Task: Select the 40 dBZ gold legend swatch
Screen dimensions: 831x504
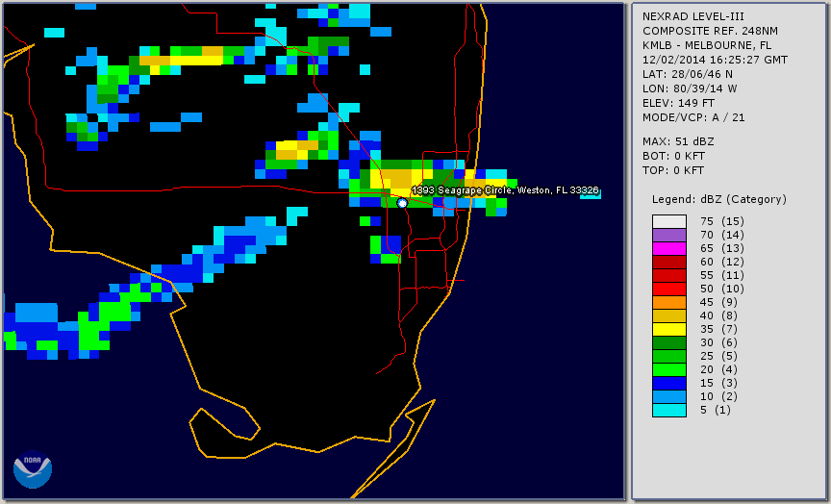Action: coord(668,315)
